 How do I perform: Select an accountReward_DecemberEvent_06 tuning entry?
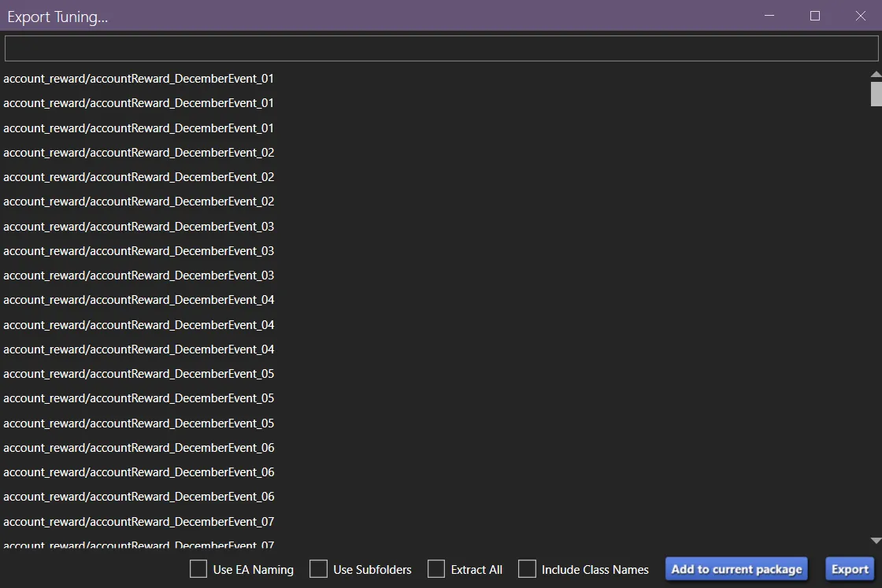(x=139, y=447)
